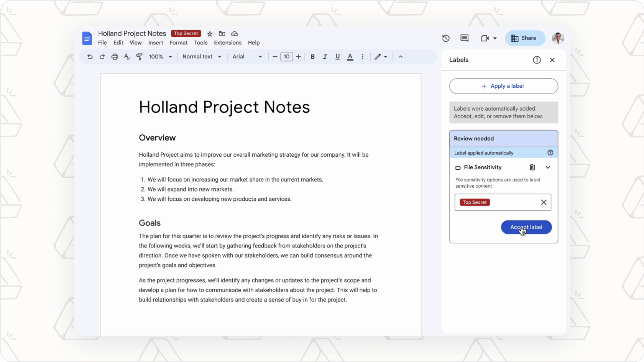The height and width of the screenshot is (362, 644).
Task: Undo the last change
Action: 90,56
